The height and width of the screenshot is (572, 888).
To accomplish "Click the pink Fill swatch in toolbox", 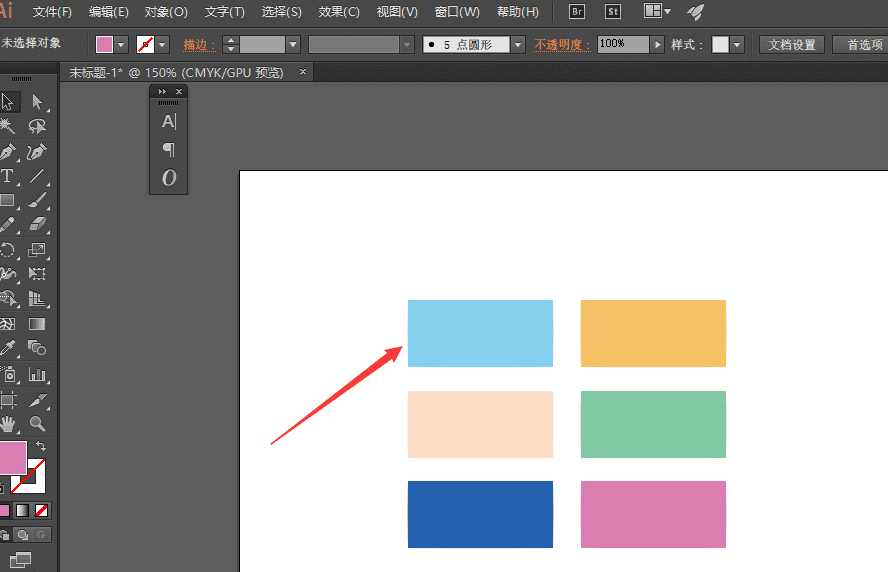I will pos(12,458).
